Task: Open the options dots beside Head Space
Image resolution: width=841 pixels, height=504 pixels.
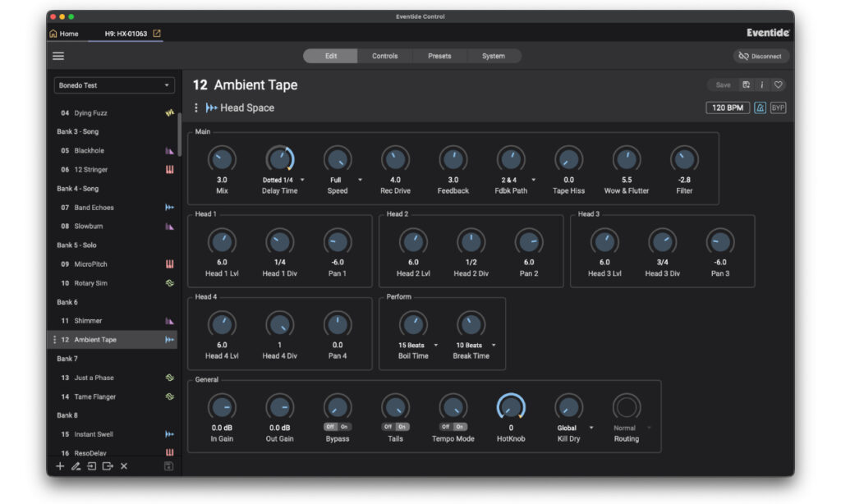Action: point(196,108)
